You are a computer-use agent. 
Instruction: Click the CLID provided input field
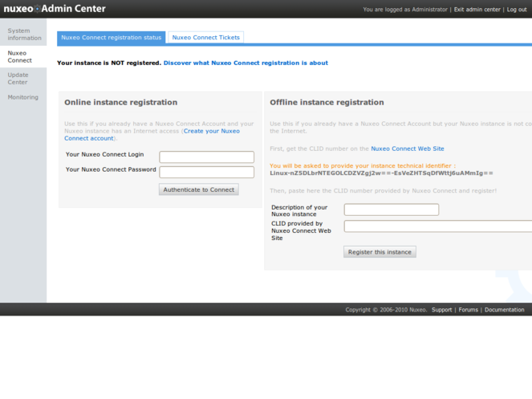(x=437, y=226)
